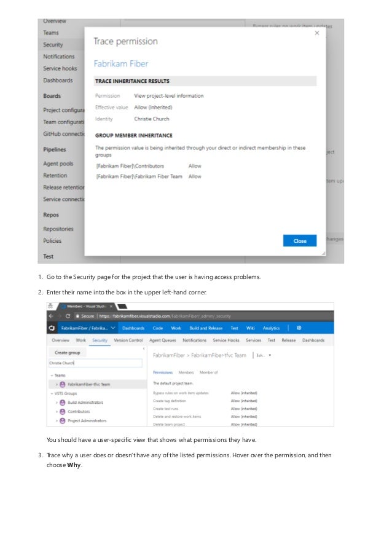This screenshot has width=392, height=555.
Task: Click the Azure DevOps logo icon
Action: (52, 328)
